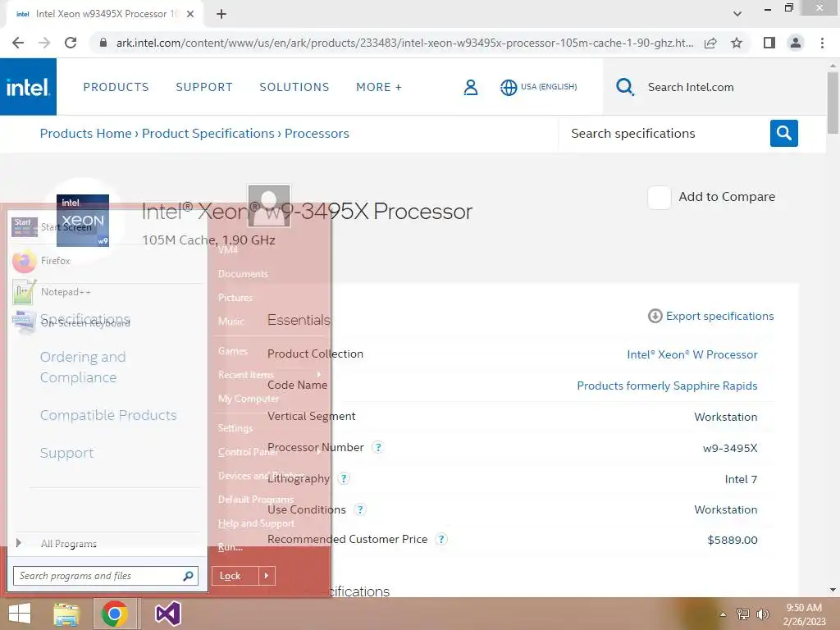840x630 pixels.
Task: Open a new browser tab
Action: (x=221, y=14)
